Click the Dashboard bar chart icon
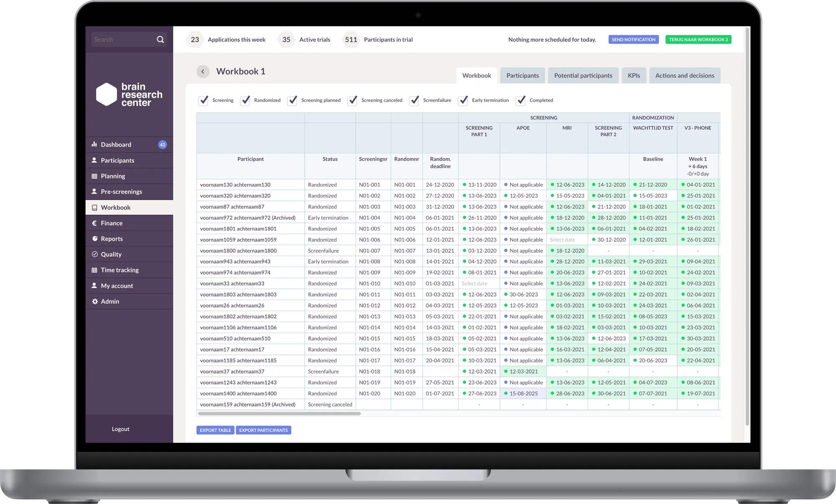 tap(94, 144)
